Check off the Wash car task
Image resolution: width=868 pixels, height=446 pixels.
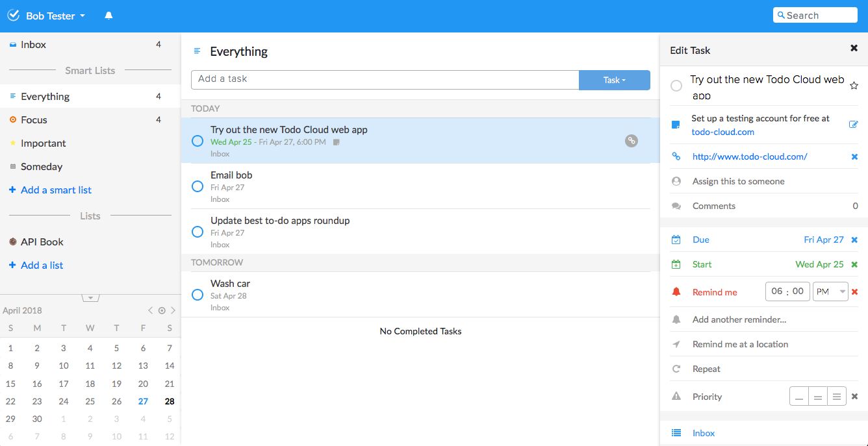pos(197,295)
